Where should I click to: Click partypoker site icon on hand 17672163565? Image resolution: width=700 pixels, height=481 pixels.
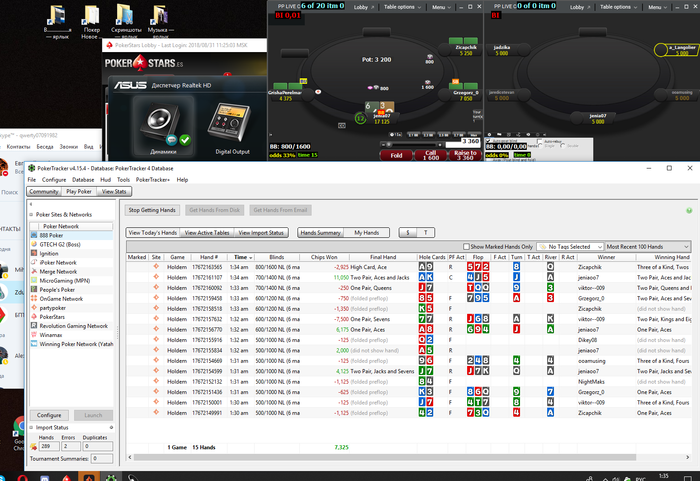(x=156, y=267)
